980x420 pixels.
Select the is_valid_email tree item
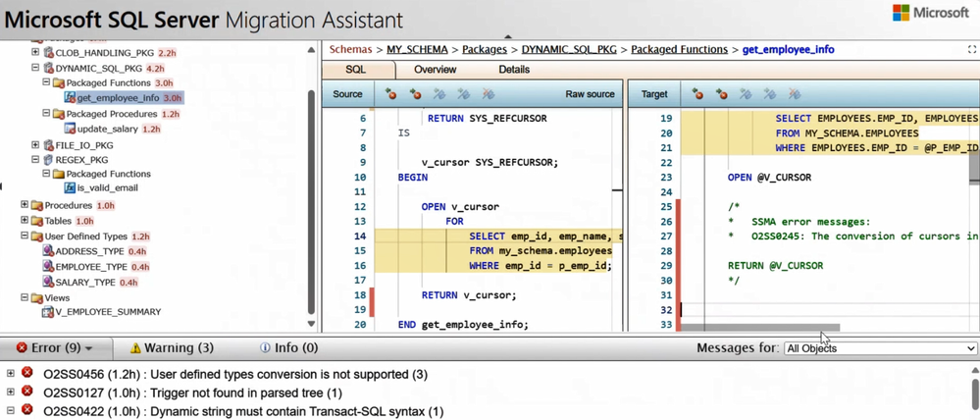tap(108, 187)
